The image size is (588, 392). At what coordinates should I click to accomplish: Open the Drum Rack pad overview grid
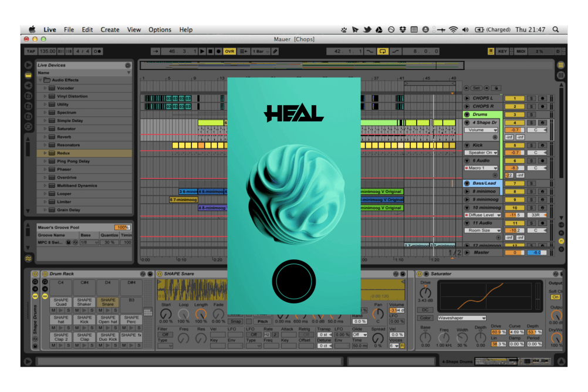[148, 312]
